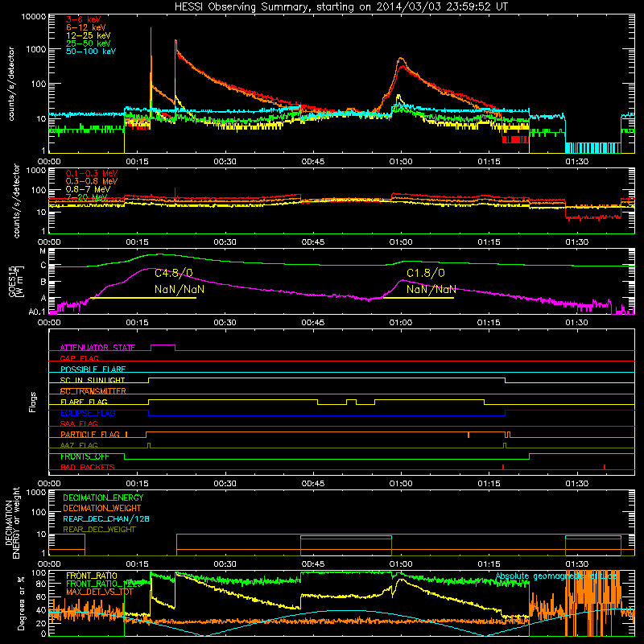The height and width of the screenshot is (644, 644).
Task: Click the raised attenuator state step in Flags panel
Action: coord(163,345)
